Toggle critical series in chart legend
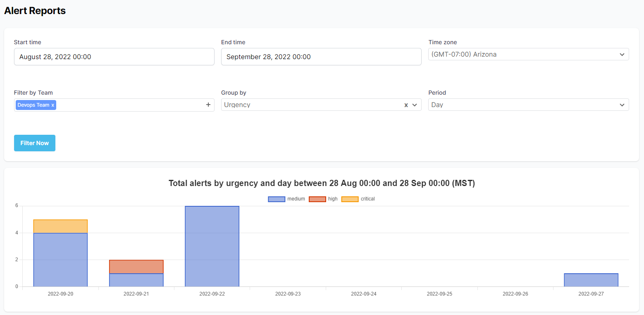The height and width of the screenshot is (315, 644). coord(358,199)
